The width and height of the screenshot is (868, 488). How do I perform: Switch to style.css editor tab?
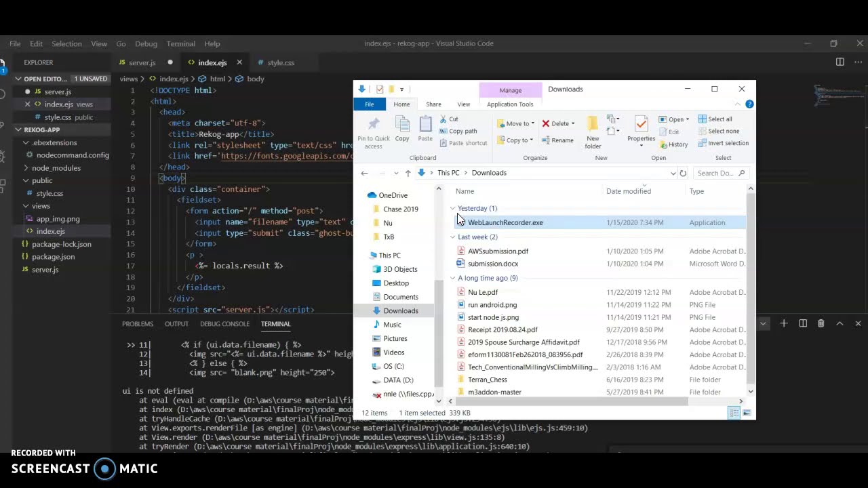280,62
